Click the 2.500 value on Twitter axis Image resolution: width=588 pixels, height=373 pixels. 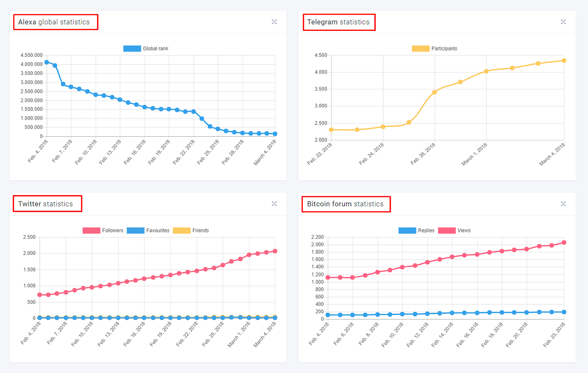(29, 237)
